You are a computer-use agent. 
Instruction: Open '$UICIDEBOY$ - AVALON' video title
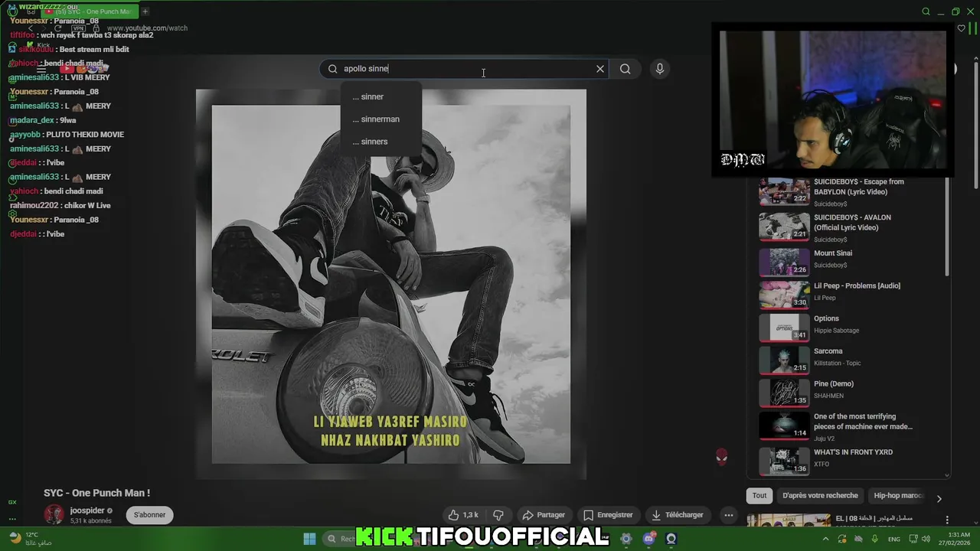(x=852, y=223)
